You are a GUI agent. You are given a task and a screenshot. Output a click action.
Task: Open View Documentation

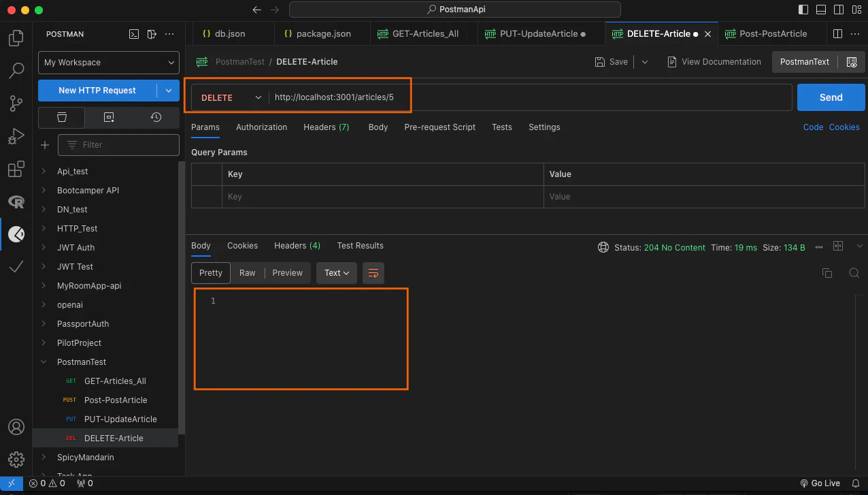(x=714, y=62)
